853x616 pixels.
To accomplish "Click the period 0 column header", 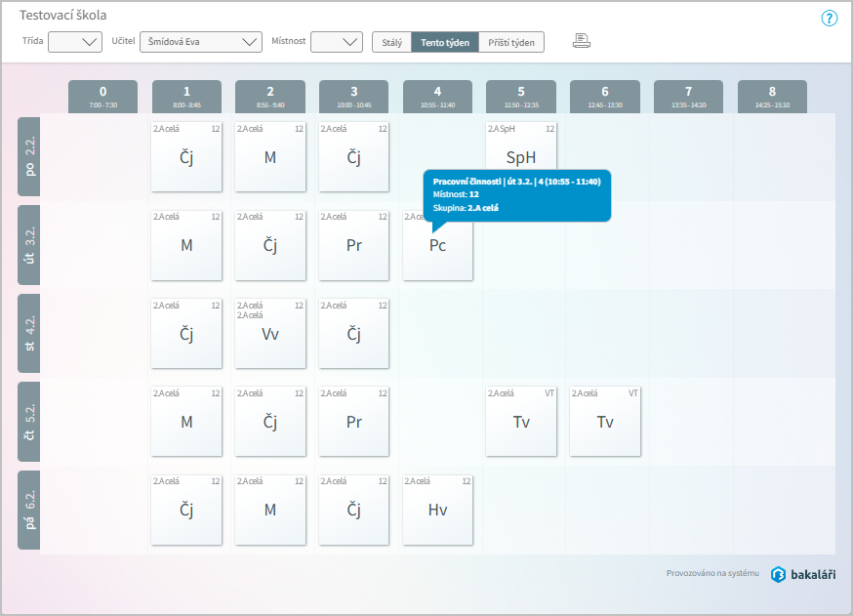I will [102, 96].
